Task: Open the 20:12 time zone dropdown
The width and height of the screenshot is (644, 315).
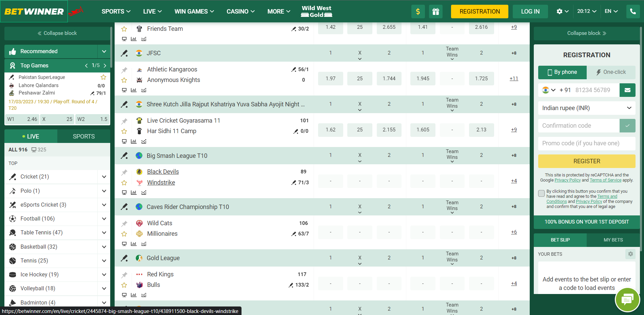Action: point(587,12)
